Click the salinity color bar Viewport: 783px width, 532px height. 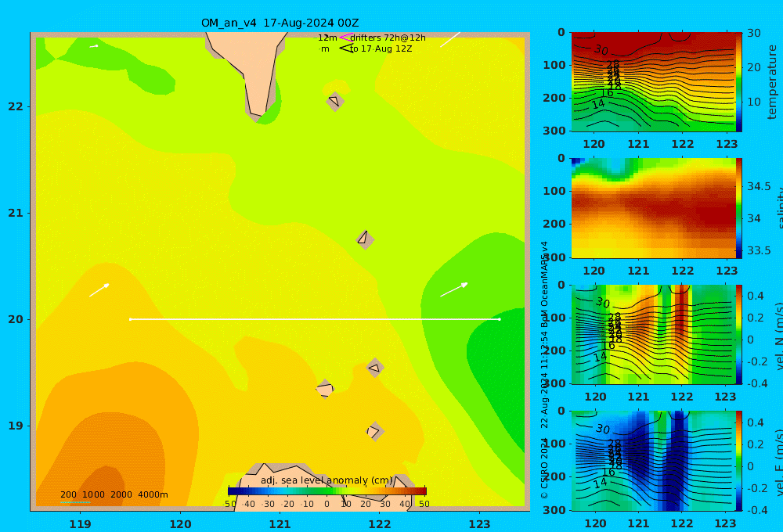tap(739, 208)
